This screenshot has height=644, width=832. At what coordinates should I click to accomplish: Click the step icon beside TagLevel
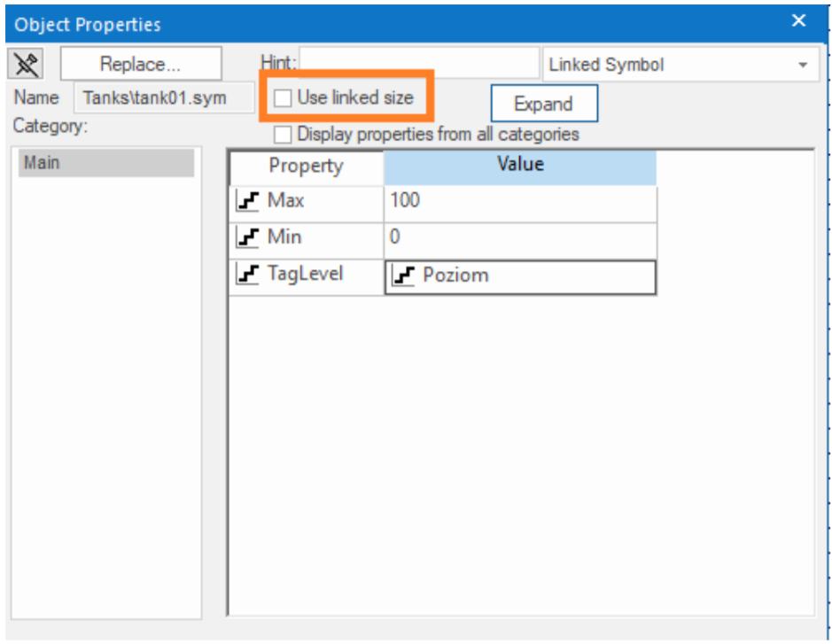245,275
